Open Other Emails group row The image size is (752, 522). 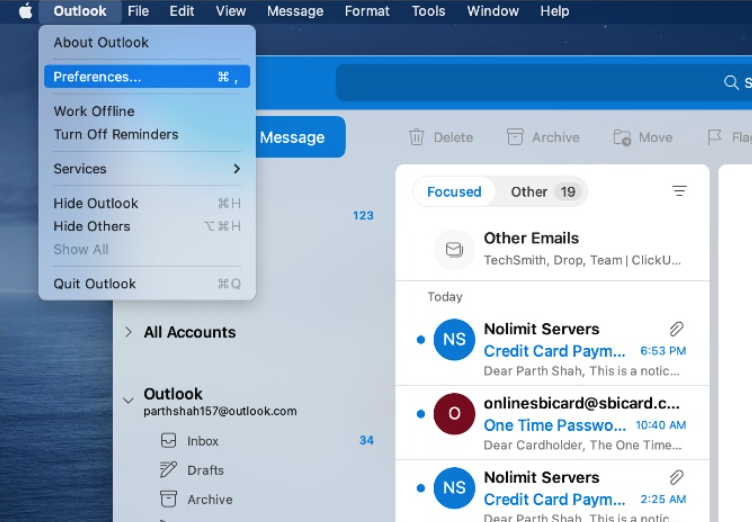[x=552, y=249]
